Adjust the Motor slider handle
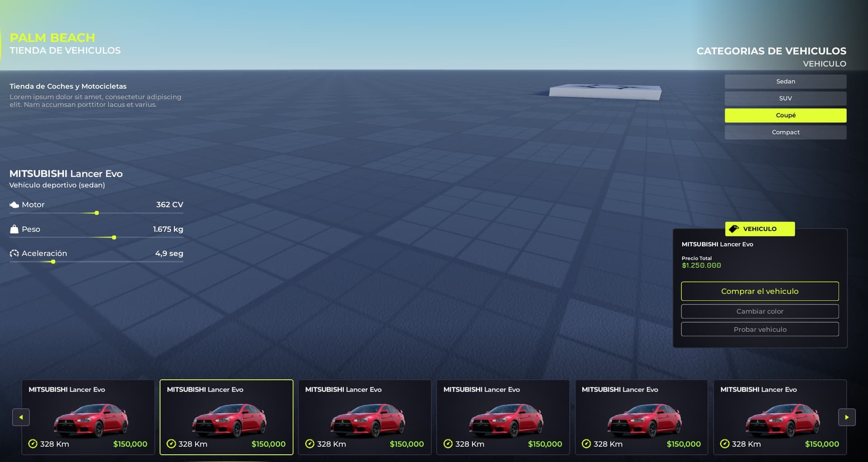The image size is (868, 462). (97, 213)
